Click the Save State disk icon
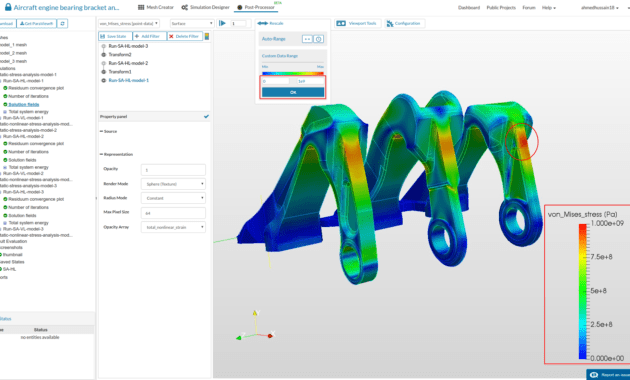 tap(103, 36)
